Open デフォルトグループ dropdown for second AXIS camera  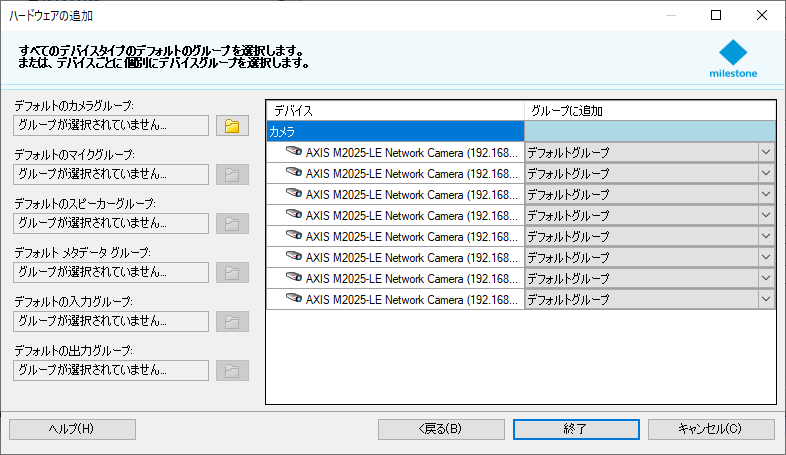tap(765, 173)
